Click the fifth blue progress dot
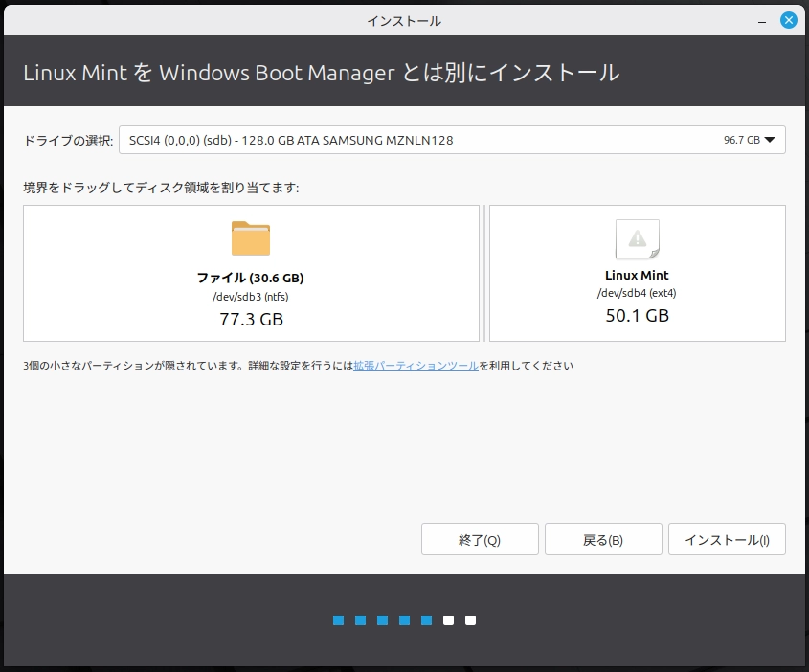809x672 pixels. coord(426,620)
